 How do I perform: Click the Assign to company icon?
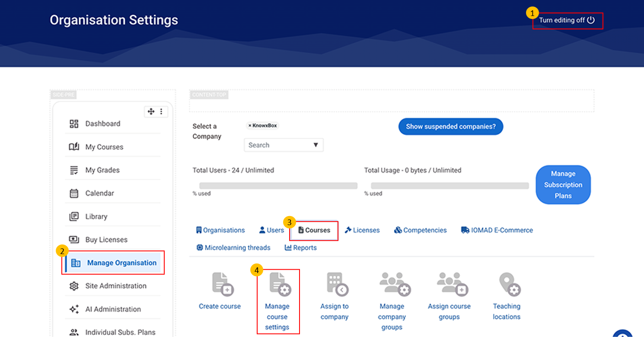338,284
